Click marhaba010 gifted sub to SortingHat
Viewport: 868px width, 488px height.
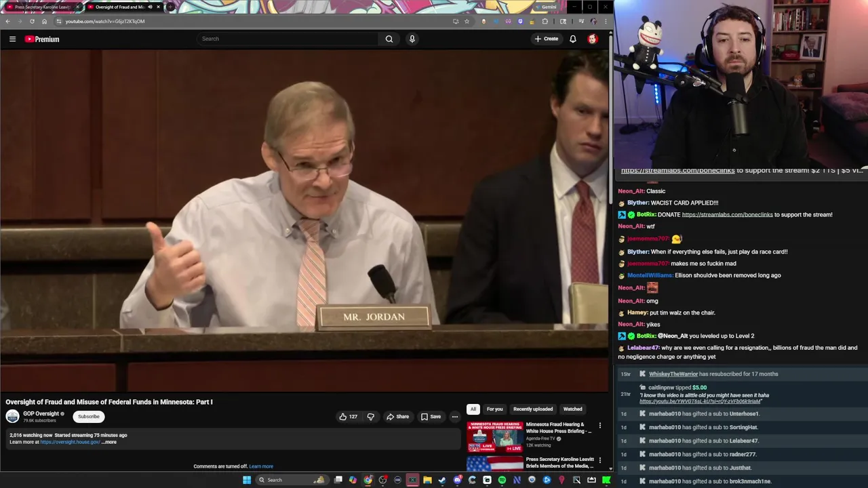pos(703,427)
